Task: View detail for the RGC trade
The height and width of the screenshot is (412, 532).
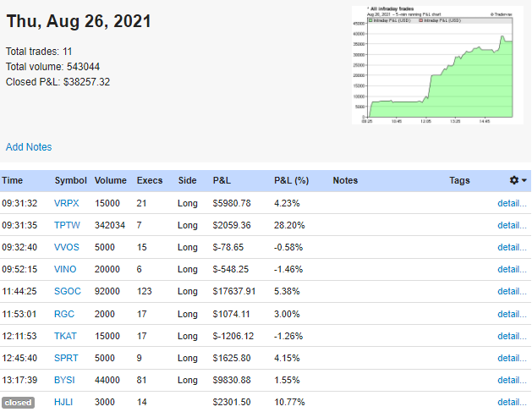Action: [x=512, y=314]
